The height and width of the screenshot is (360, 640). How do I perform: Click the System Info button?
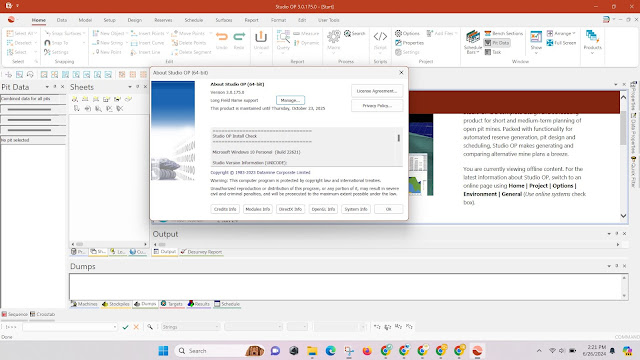coord(356,209)
